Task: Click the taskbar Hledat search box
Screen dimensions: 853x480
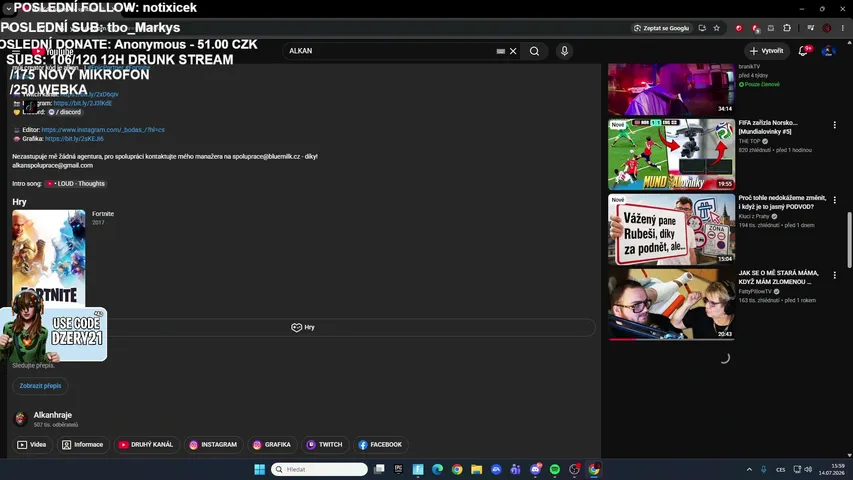Action: [x=319, y=469]
